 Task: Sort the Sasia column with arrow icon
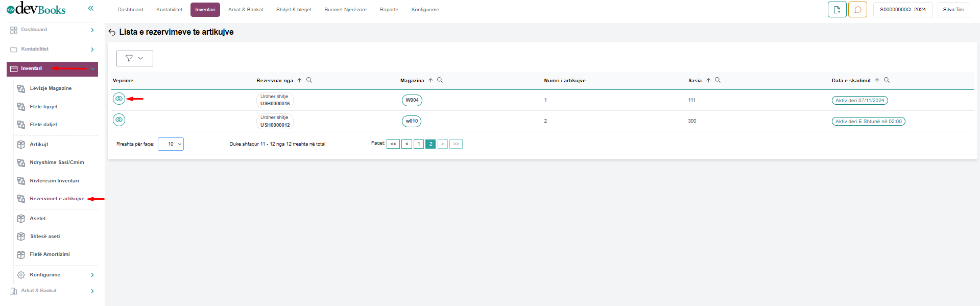click(708, 80)
